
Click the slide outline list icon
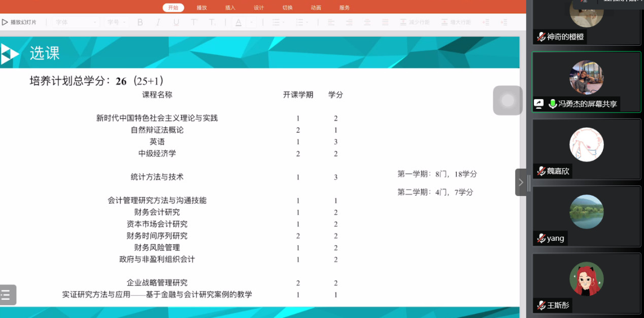pos(7,295)
